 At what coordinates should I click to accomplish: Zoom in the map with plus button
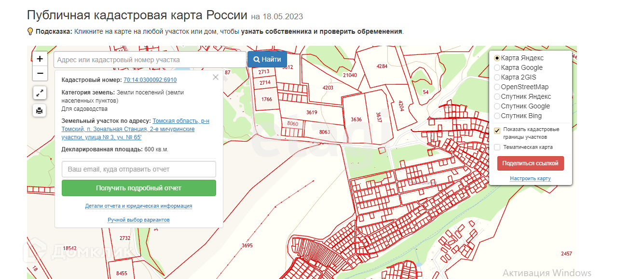pos(40,59)
